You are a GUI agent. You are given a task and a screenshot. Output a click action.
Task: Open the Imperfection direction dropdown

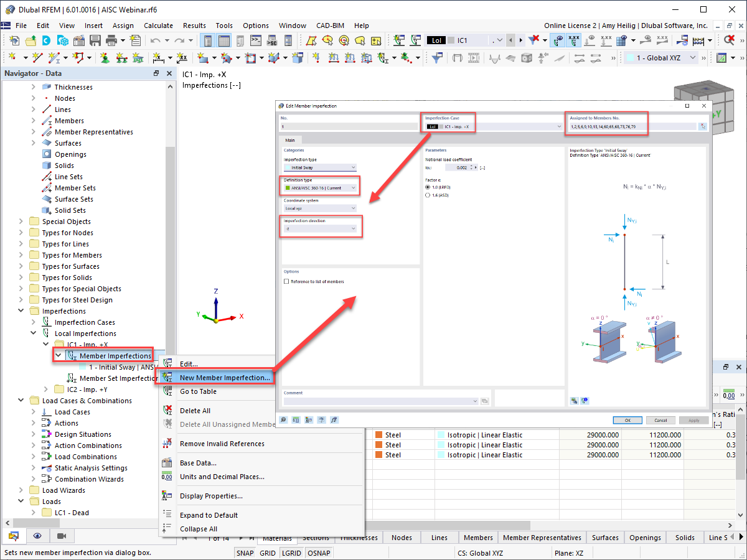[x=321, y=227]
